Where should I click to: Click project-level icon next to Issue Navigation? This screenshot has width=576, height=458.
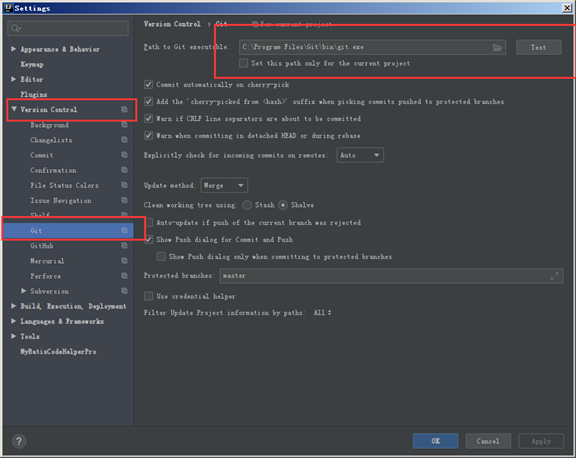(x=124, y=200)
